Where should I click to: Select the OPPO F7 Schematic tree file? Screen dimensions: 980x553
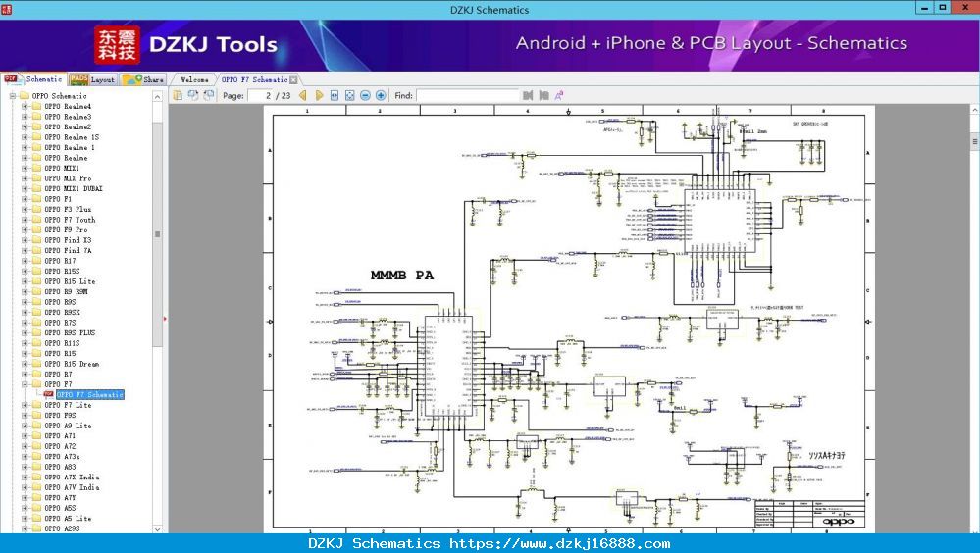pos(90,395)
